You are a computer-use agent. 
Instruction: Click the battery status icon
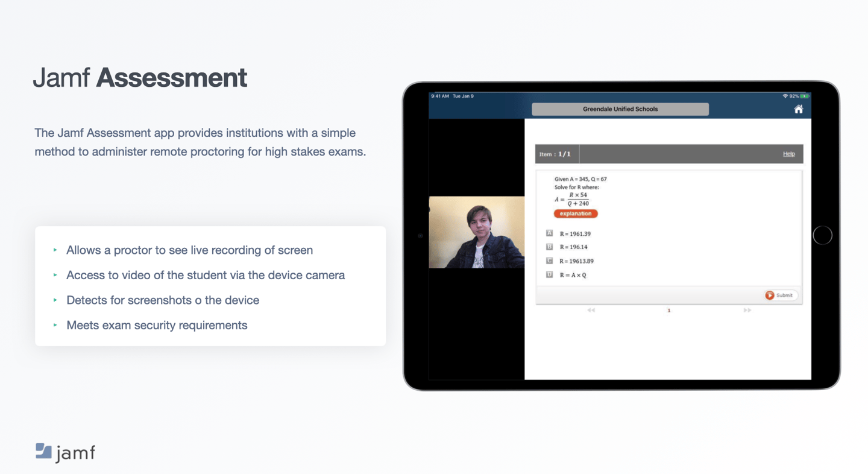(805, 96)
